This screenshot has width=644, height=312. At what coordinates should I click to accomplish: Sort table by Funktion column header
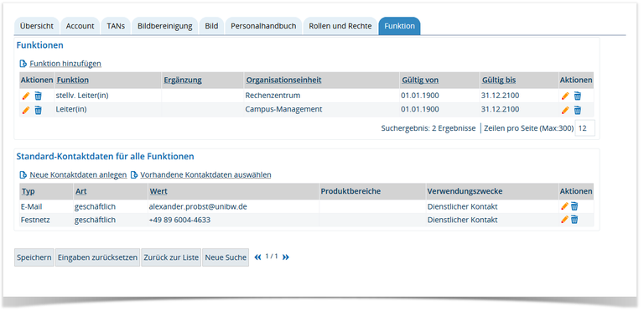[73, 80]
